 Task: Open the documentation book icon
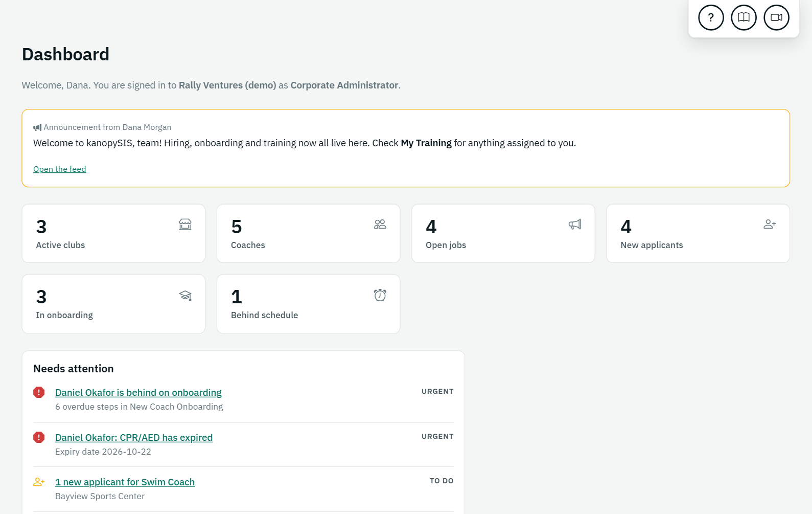(744, 17)
